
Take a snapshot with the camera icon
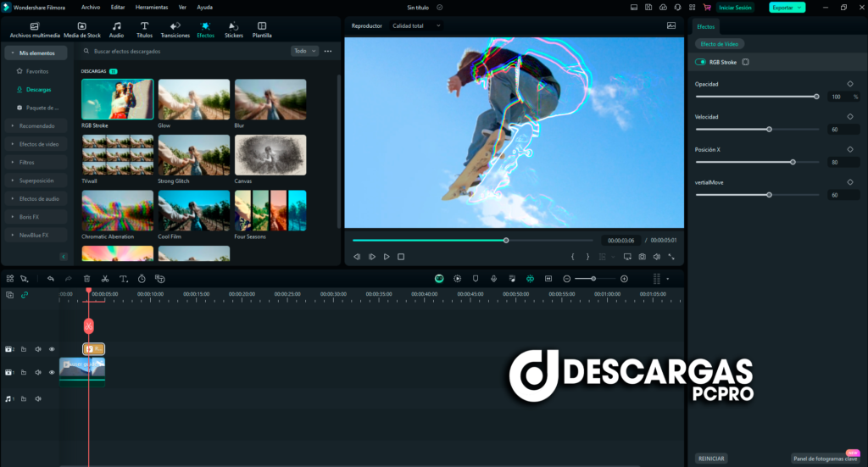coord(643,257)
